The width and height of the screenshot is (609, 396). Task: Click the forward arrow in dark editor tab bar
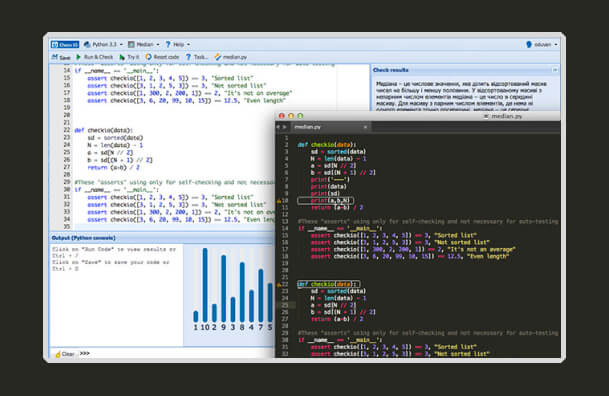tap(284, 127)
